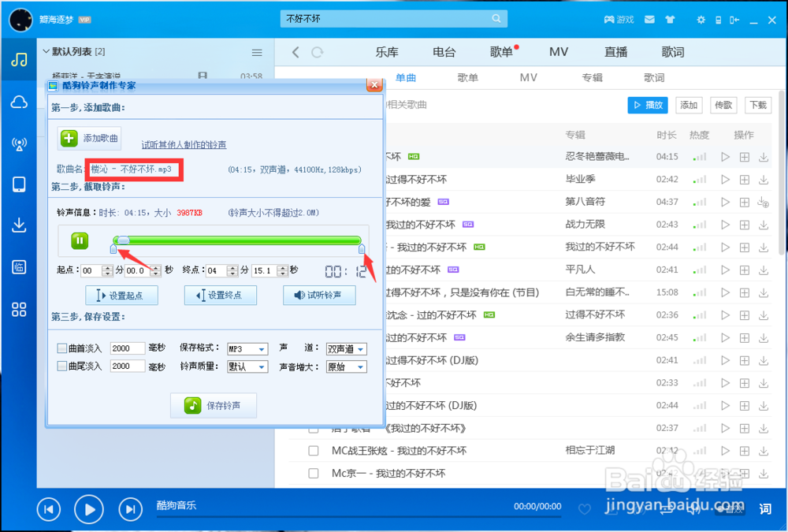Viewport: 788px width, 532px height.
Task: Adjust the start second stepper
Action: [x=155, y=270]
